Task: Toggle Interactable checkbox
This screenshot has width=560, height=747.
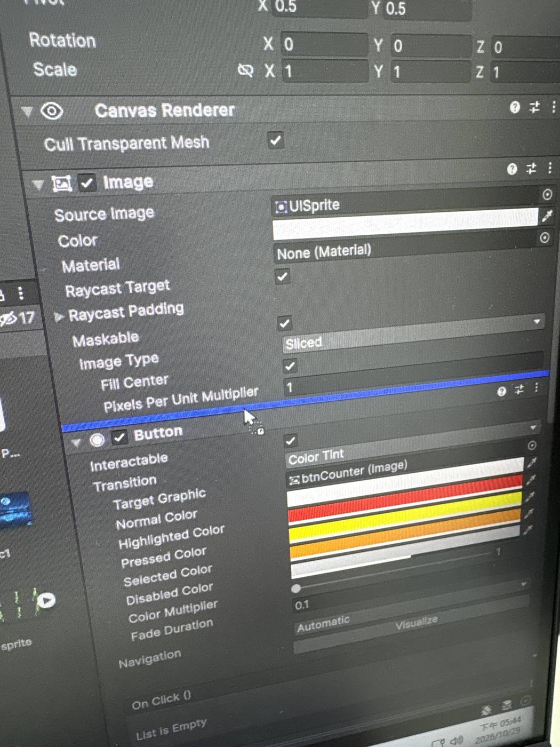Action: (291, 441)
